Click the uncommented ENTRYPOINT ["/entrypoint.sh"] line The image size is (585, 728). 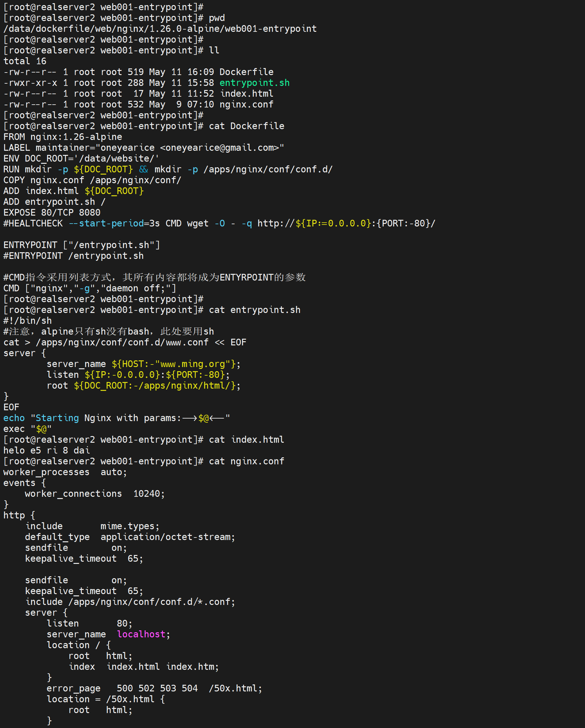(x=81, y=245)
